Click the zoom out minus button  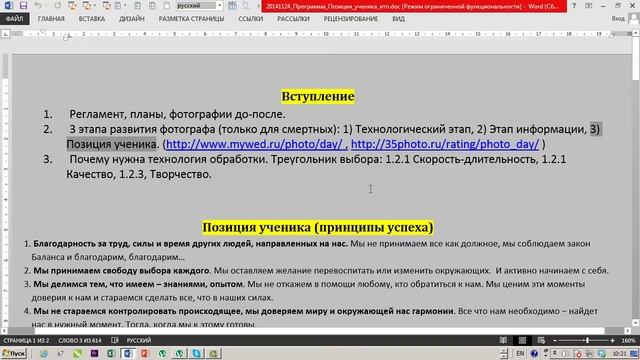pos(555,340)
